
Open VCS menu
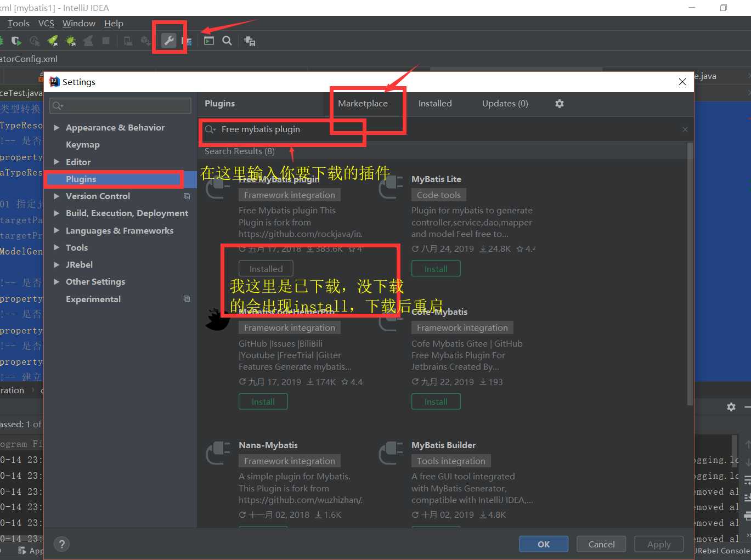pos(46,23)
